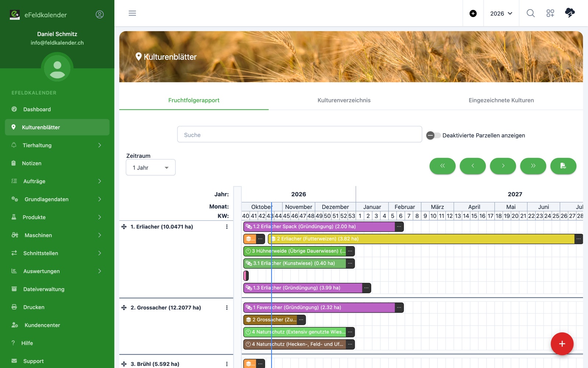Open Dateiverwaltung in the sidebar
Viewport: 588px width, 368px height.
(57, 289)
